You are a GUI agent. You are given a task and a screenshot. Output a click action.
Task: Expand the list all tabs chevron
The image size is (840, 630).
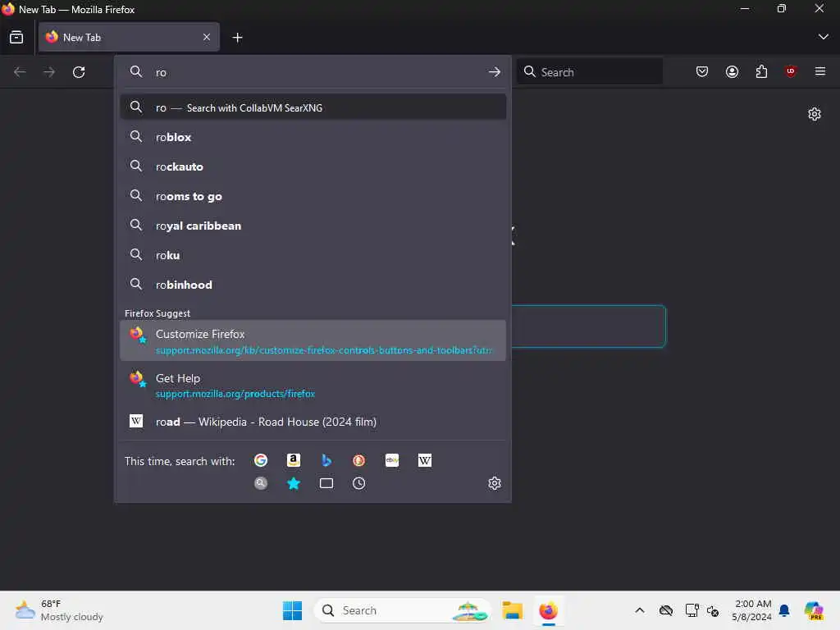click(824, 37)
